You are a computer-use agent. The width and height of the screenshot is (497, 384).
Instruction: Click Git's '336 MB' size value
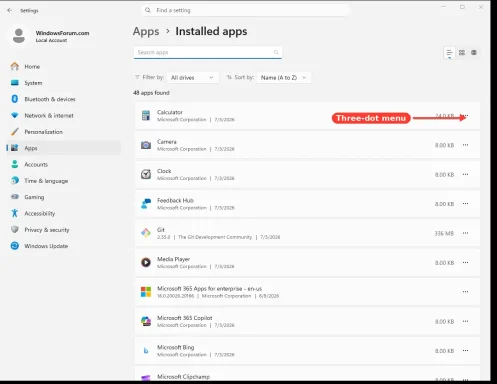[x=444, y=233]
